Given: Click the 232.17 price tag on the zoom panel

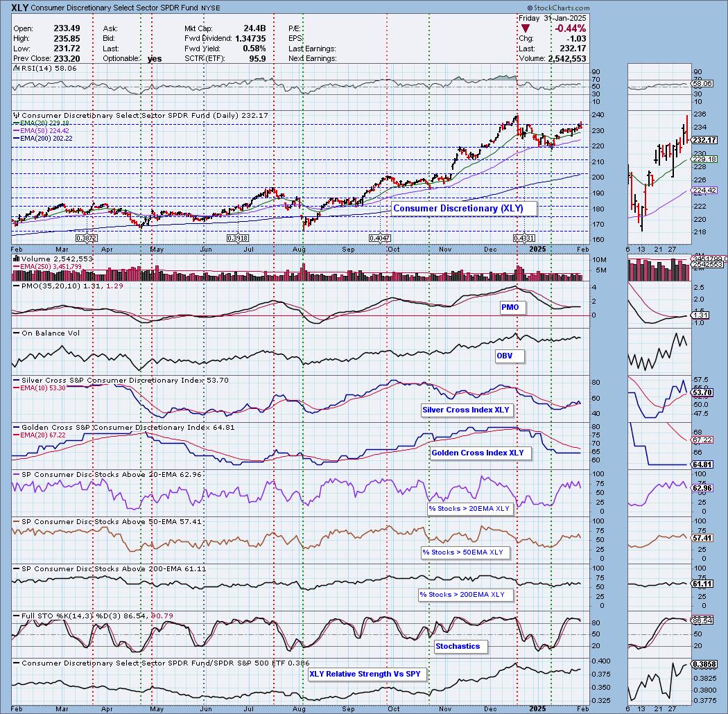Looking at the screenshot, I should tap(704, 140).
